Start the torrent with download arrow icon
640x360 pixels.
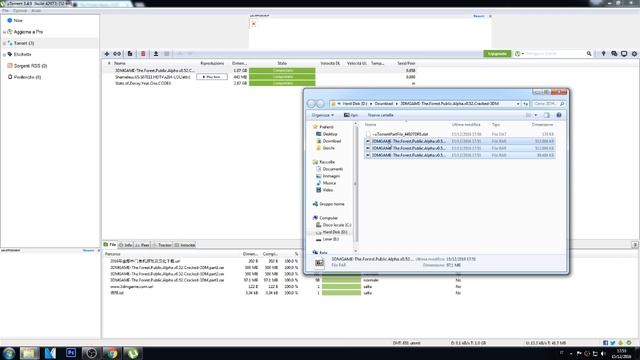click(x=156, y=54)
